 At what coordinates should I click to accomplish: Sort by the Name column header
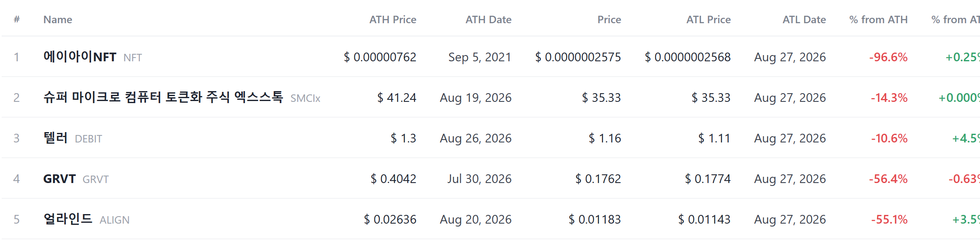click(x=58, y=19)
